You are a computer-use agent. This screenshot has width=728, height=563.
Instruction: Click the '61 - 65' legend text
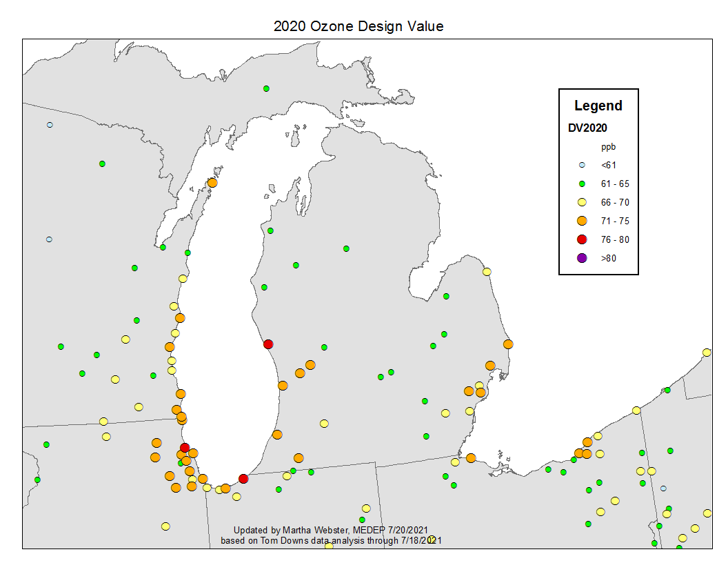[x=615, y=184]
